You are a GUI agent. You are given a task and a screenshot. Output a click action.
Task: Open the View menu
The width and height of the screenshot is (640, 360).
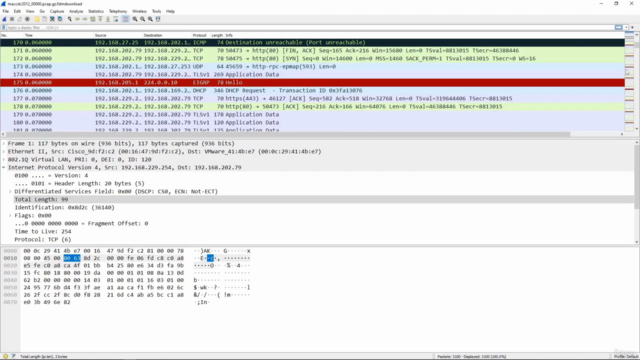pyautogui.click(x=30, y=11)
